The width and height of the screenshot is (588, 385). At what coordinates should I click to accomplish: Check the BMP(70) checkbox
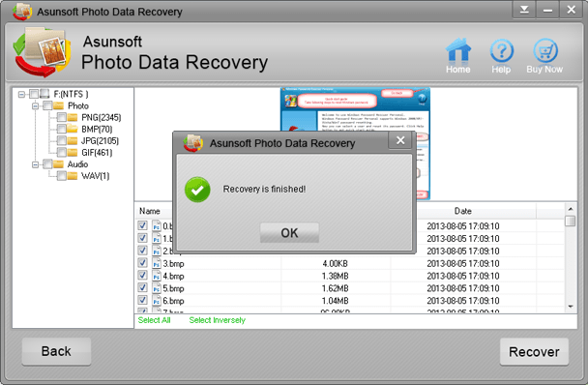tap(62, 129)
